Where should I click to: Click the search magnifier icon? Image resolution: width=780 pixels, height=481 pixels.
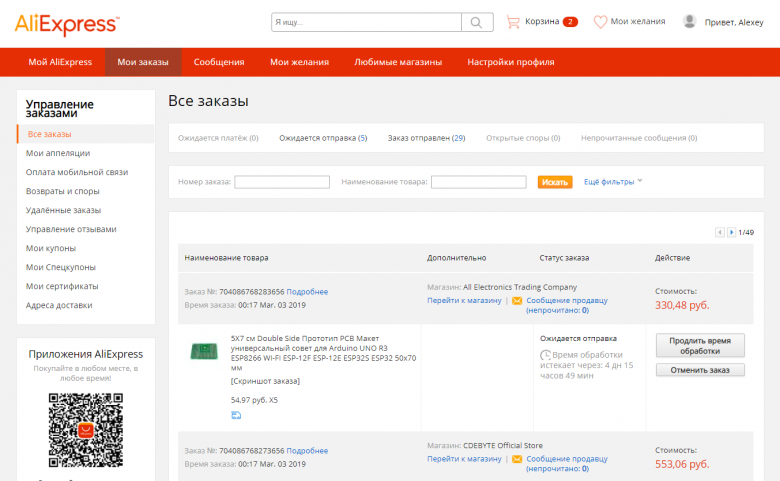tap(477, 22)
